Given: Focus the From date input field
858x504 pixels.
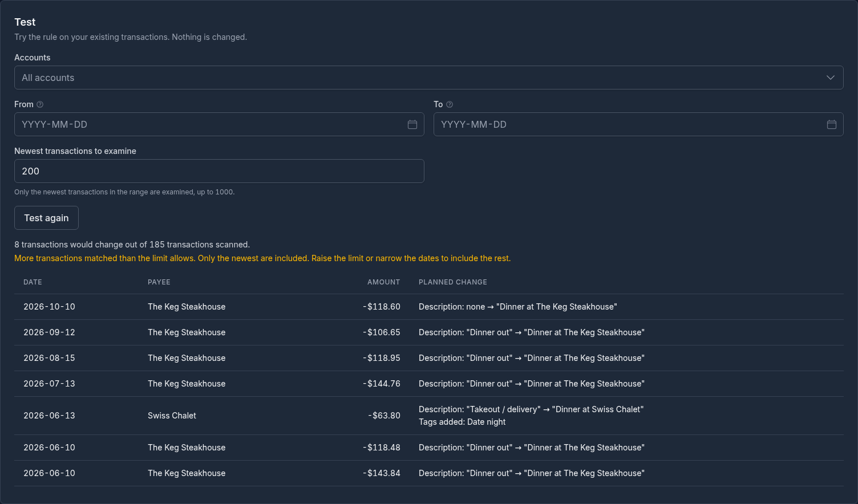Looking at the screenshot, I should pos(219,124).
